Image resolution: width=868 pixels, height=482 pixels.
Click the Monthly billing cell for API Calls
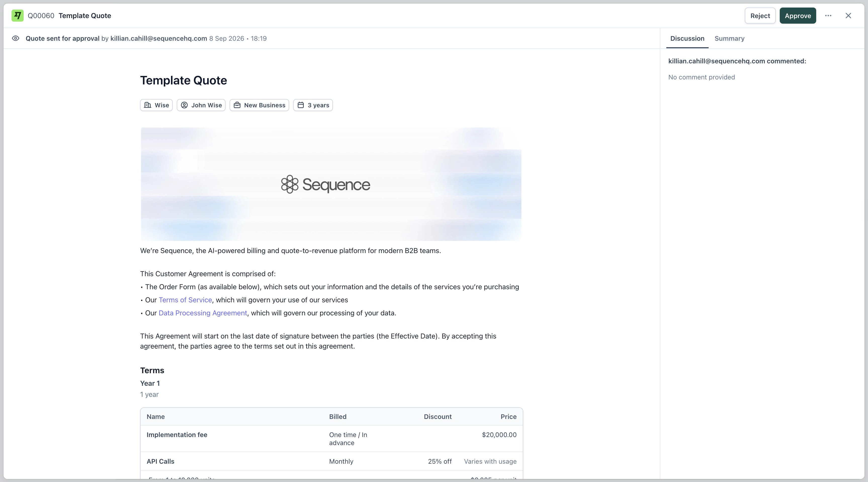pos(341,461)
